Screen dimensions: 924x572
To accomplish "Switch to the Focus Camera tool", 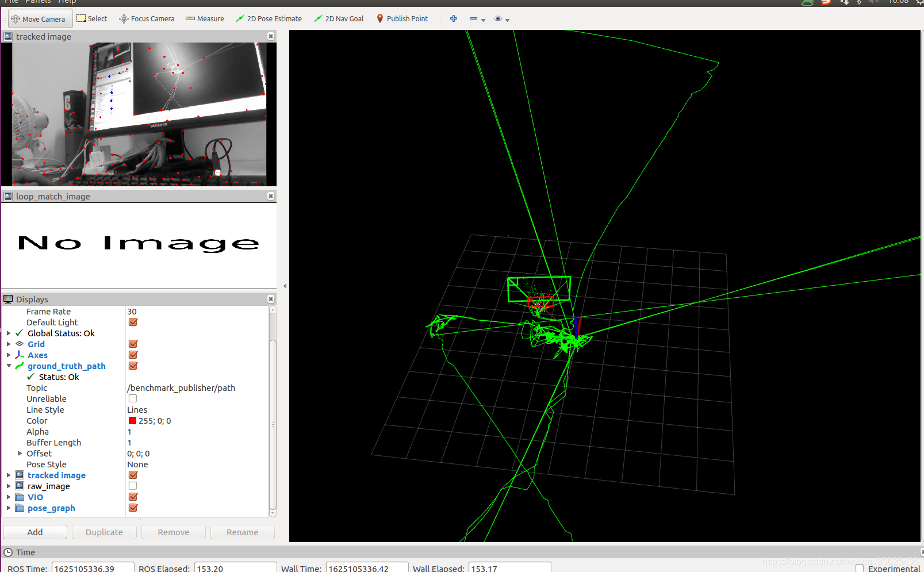I will point(147,18).
